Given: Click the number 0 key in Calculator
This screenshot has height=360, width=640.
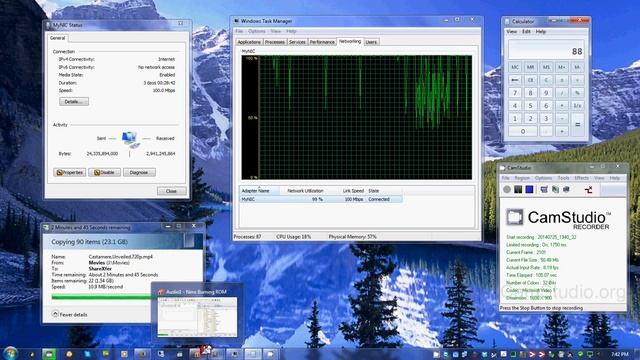Looking at the screenshot, I should coord(523,131).
